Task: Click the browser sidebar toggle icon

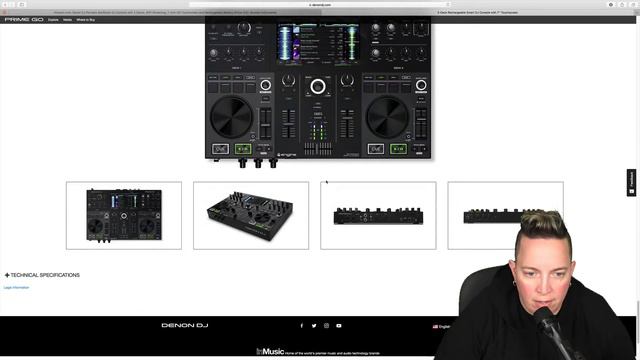Action: [x=22, y=4]
